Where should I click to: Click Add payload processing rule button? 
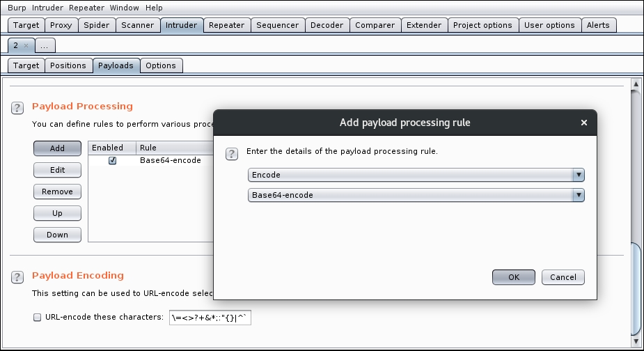(58, 148)
